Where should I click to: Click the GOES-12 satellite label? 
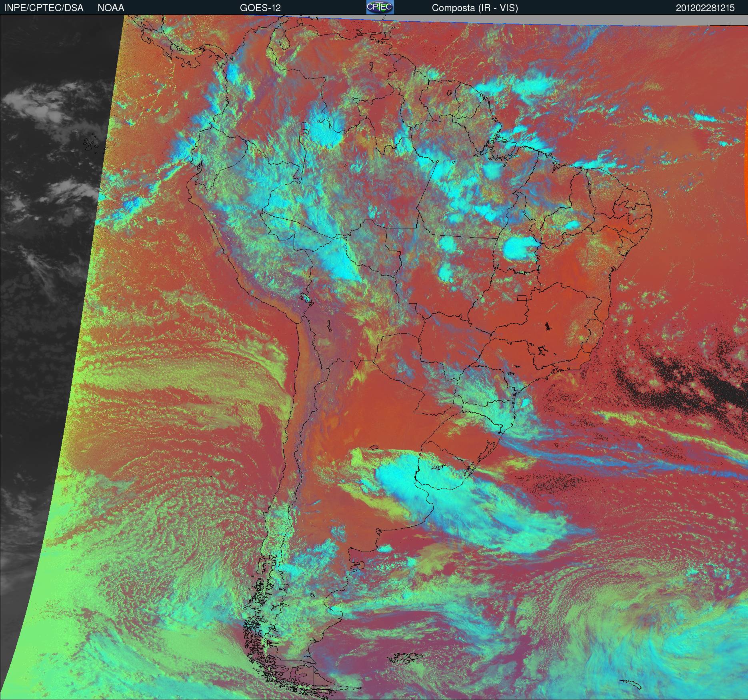coord(260,8)
